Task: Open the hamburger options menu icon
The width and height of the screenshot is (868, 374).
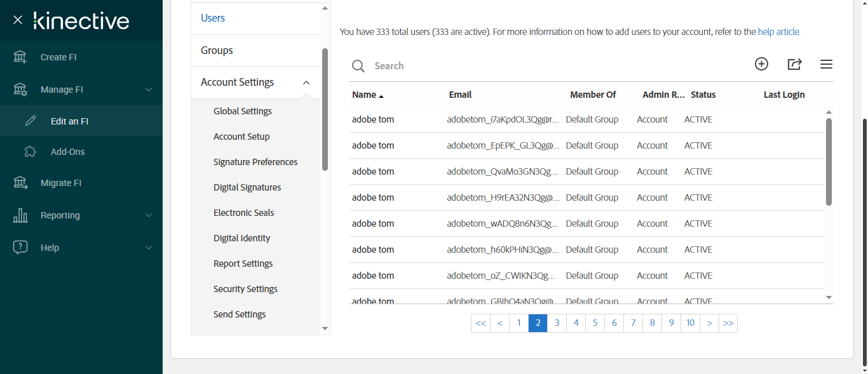Action: click(x=826, y=64)
